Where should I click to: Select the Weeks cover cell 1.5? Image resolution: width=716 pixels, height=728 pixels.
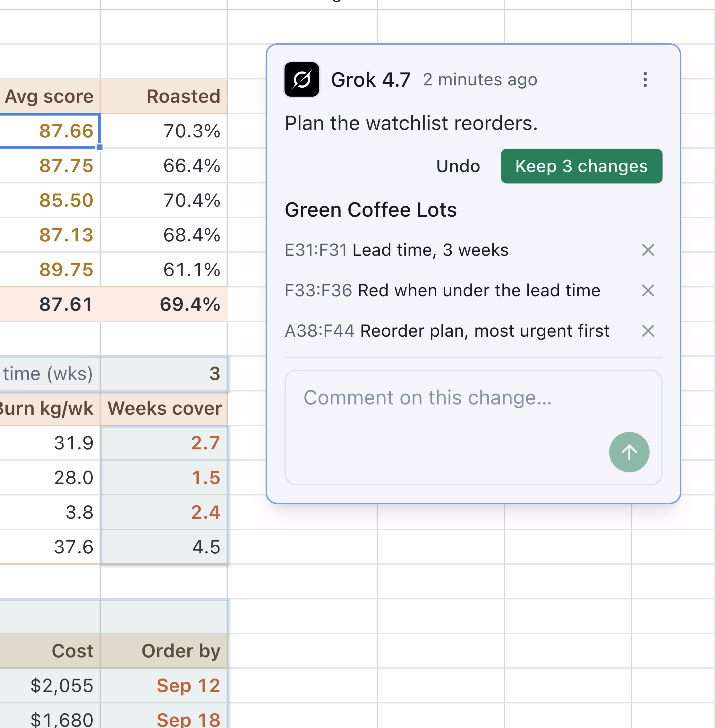coord(164,477)
